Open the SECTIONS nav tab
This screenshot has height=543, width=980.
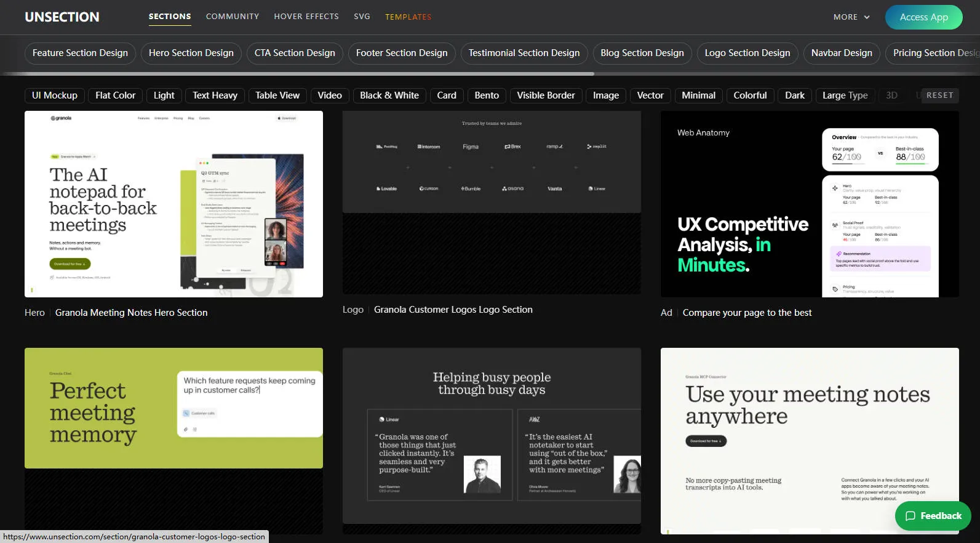point(170,17)
